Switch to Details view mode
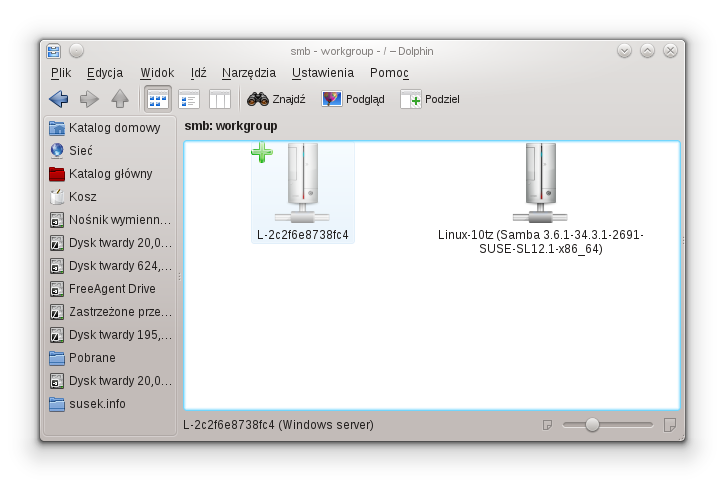 click(189, 99)
